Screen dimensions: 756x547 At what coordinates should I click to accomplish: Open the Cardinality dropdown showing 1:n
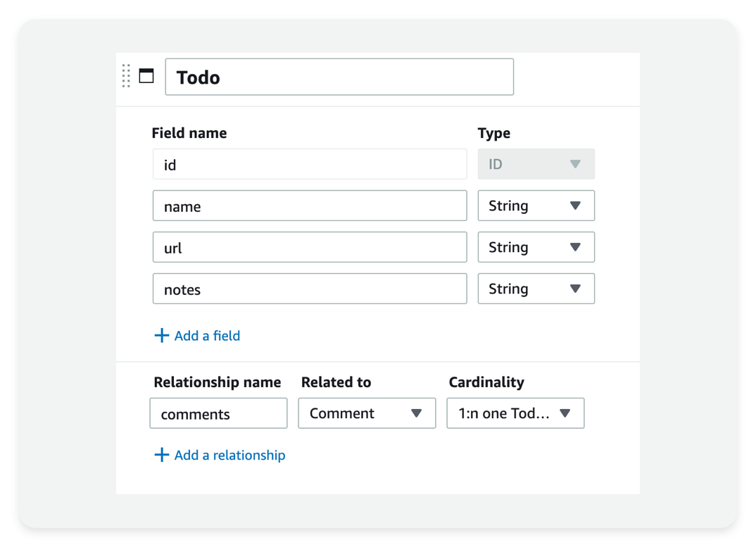coord(515,413)
